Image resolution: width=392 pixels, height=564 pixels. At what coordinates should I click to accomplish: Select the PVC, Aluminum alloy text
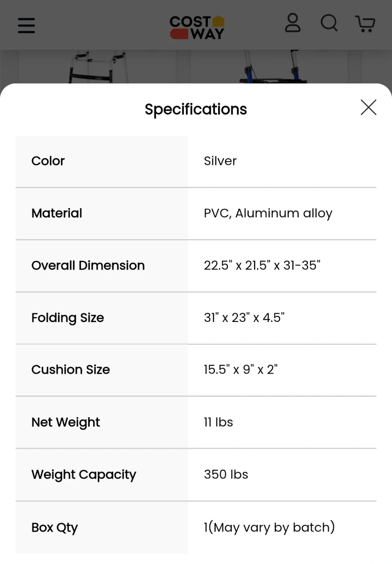[x=268, y=213]
